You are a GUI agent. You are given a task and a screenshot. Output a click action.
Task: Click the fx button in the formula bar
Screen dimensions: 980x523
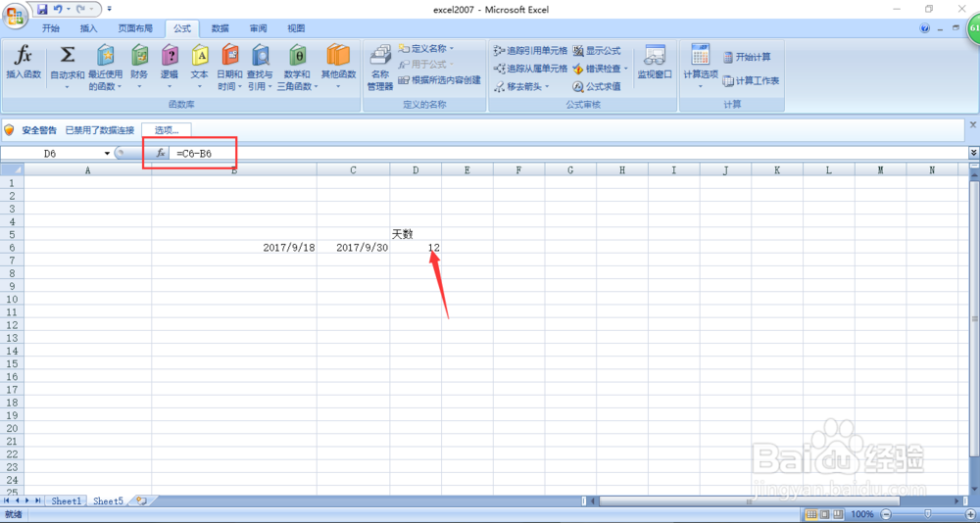point(161,153)
